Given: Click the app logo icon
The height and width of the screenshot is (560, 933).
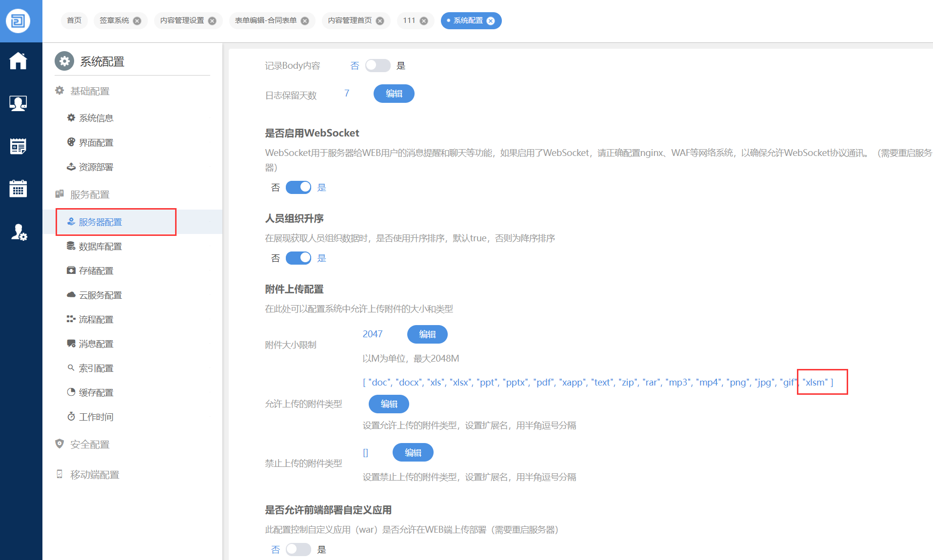Looking at the screenshot, I should (18, 21).
